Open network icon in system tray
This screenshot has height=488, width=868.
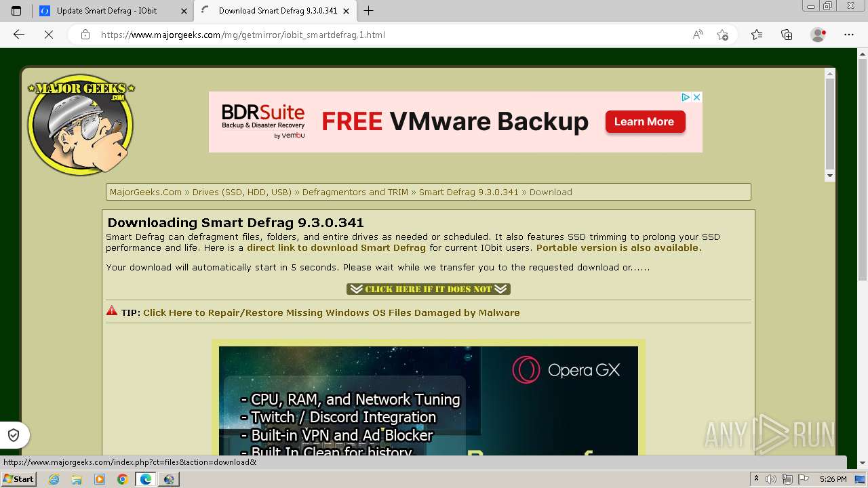point(787,479)
